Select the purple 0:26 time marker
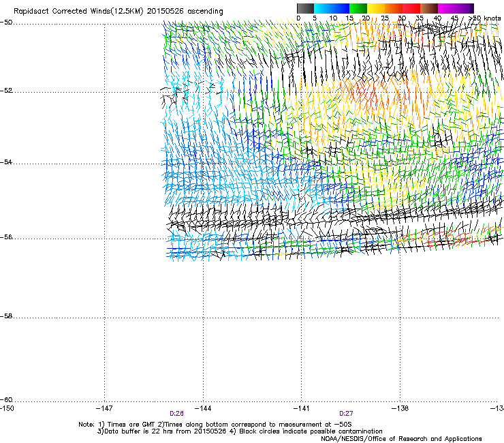Image resolution: width=504 pixels, height=443 pixels. (x=177, y=414)
